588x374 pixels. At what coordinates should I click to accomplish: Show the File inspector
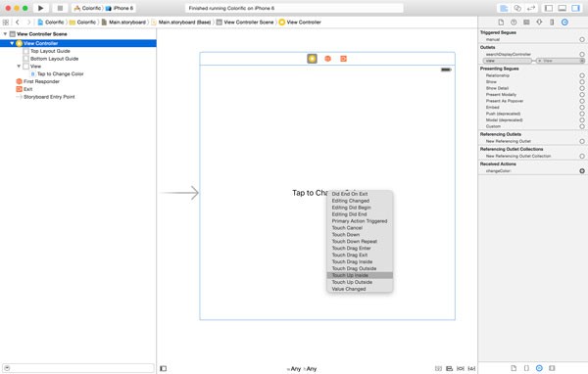(501, 23)
